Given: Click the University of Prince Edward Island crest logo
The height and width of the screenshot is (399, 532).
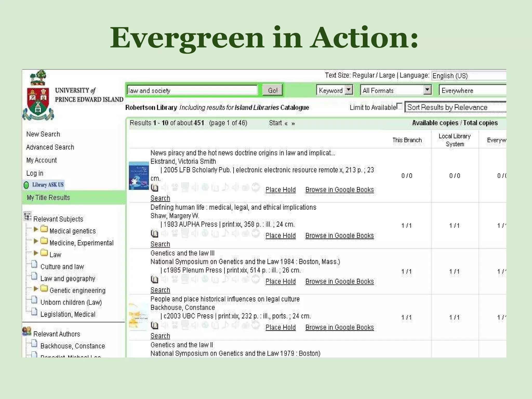Looking at the screenshot, I should coord(38,96).
